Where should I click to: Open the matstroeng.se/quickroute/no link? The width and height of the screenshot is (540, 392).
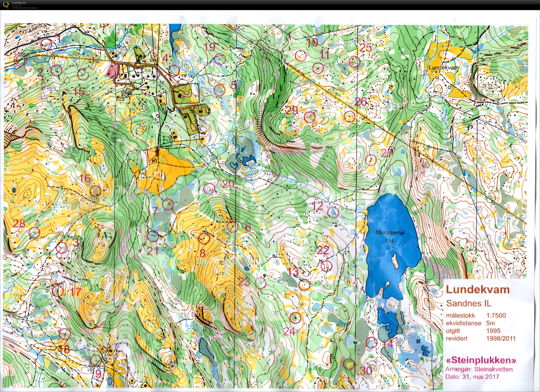(25, 8)
